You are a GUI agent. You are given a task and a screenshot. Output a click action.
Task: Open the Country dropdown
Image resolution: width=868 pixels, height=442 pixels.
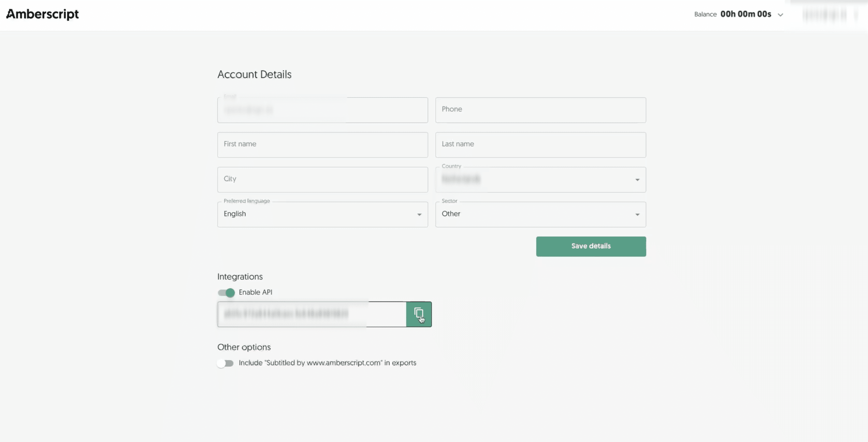540,180
